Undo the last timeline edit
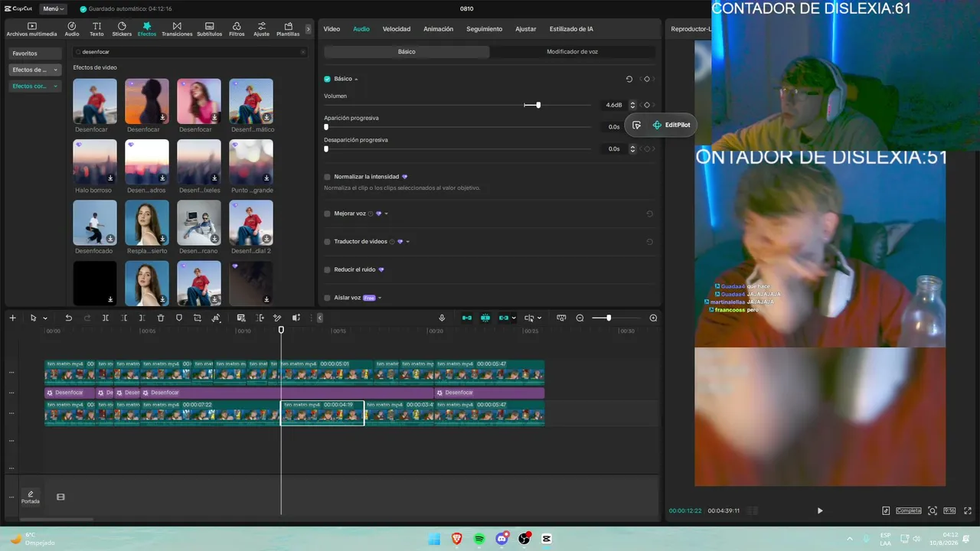The image size is (980, 551). point(68,318)
